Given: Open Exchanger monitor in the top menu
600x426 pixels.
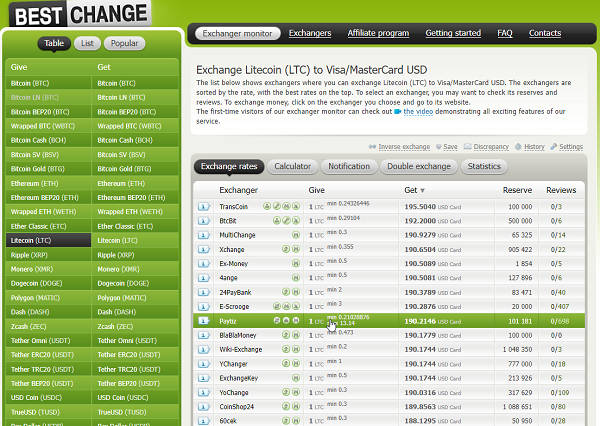Looking at the screenshot, I should coord(237,33).
